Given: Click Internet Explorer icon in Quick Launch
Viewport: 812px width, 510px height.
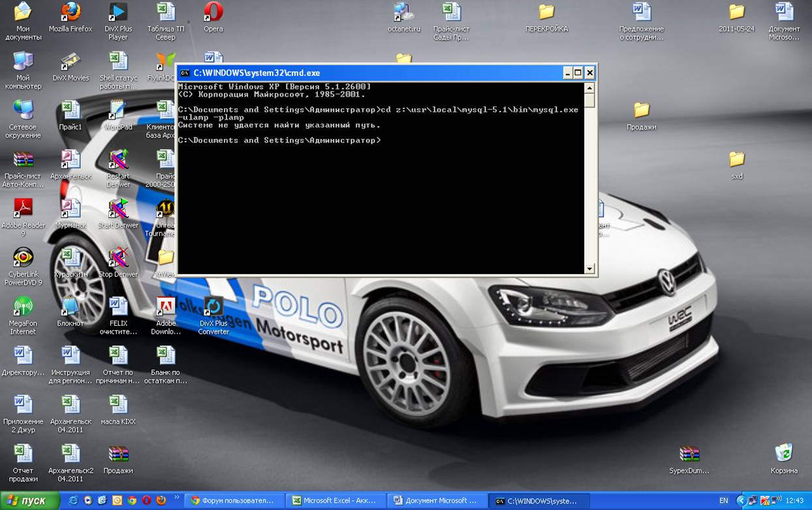Looking at the screenshot, I should click(x=73, y=501).
